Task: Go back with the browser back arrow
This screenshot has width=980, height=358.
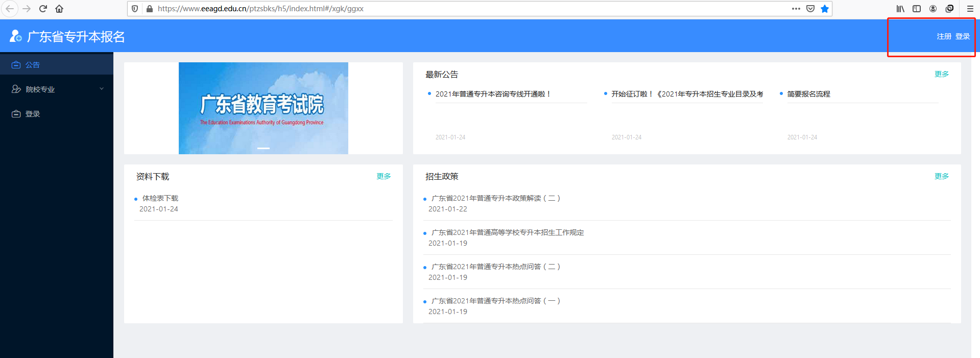Action: 10,9
